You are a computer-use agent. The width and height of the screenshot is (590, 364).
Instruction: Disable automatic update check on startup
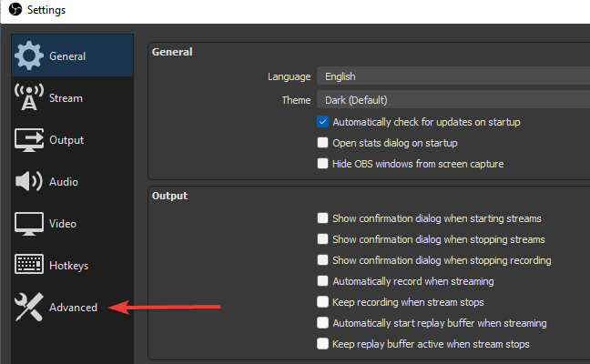click(x=322, y=122)
